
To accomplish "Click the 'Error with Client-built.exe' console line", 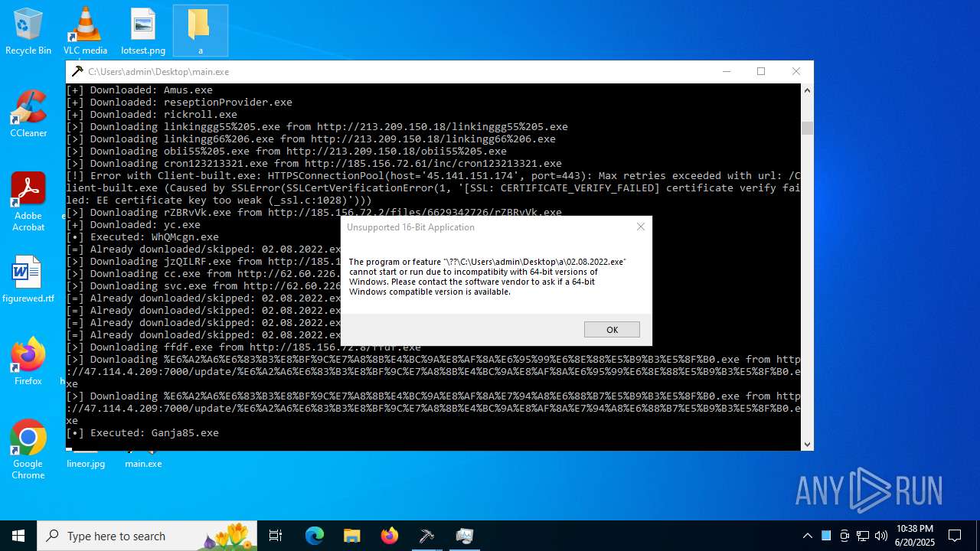I will pos(433,187).
